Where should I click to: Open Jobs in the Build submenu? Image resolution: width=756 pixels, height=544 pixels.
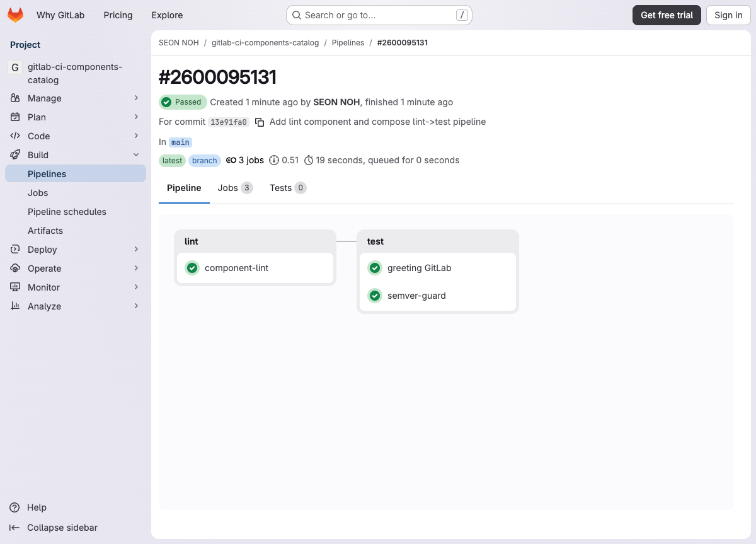click(x=76, y=193)
